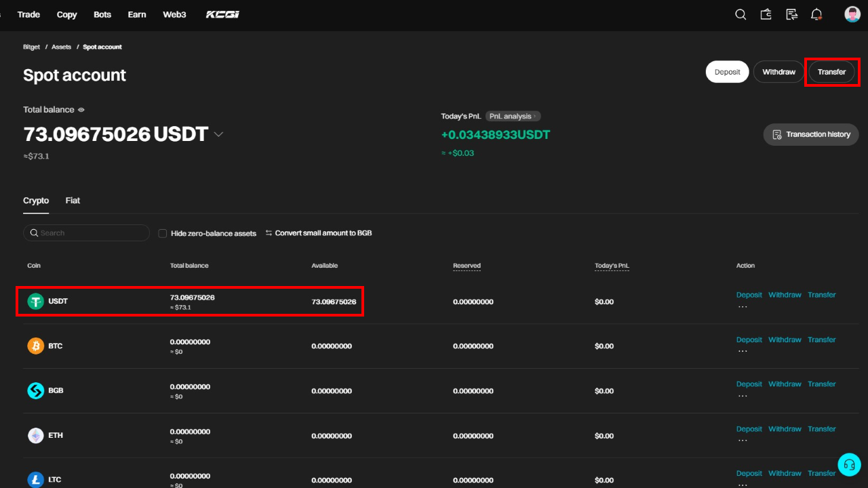This screenshot has height=488, width=868.
Task: Click the BTC coin icon
Action: tap(35, 346)
